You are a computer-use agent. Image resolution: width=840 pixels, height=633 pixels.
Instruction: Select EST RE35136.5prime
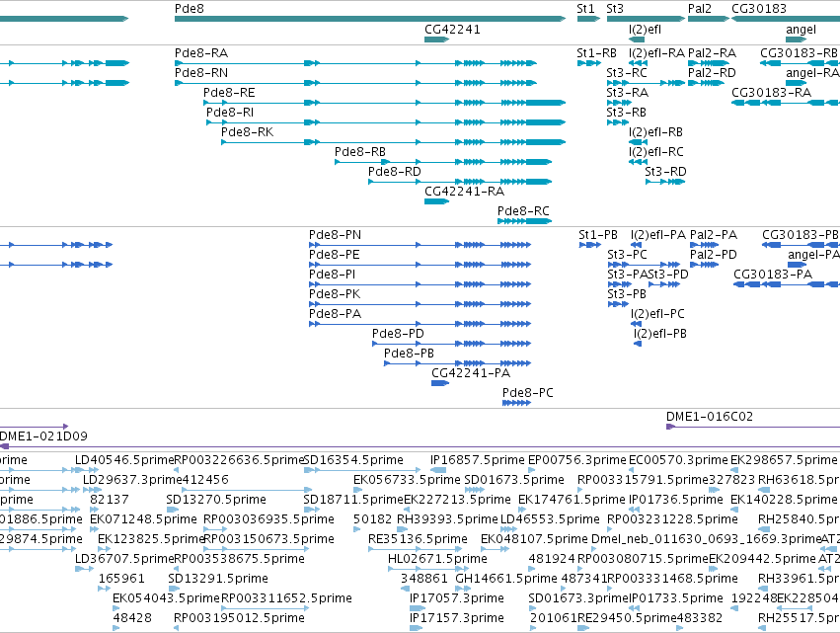click(x=416, y=549)
